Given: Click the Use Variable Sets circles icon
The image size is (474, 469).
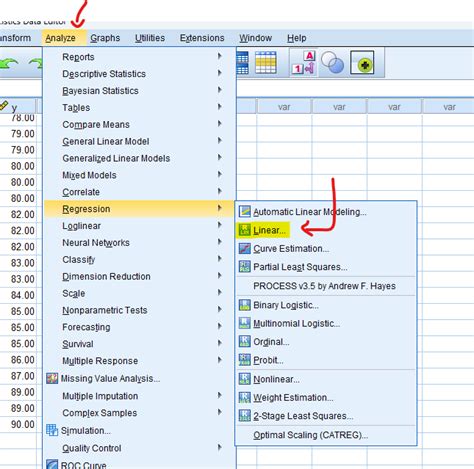Looking at the screenshot, I should point(333,62).
